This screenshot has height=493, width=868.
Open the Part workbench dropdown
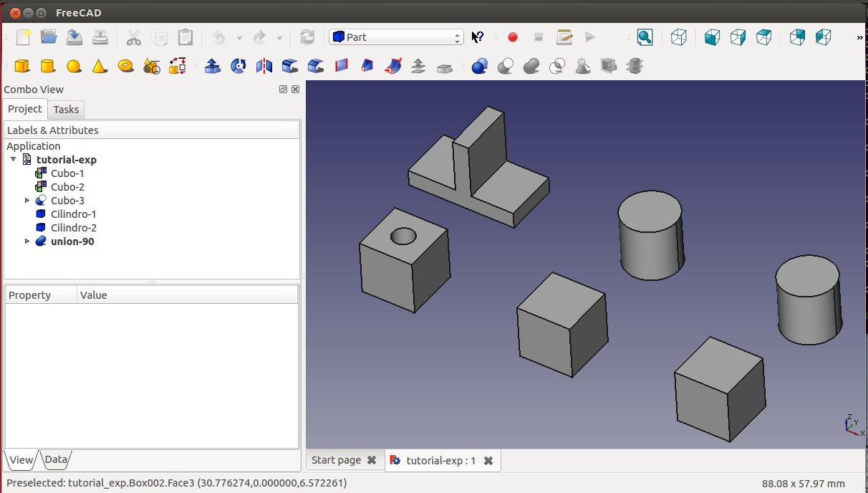[396, 37]
